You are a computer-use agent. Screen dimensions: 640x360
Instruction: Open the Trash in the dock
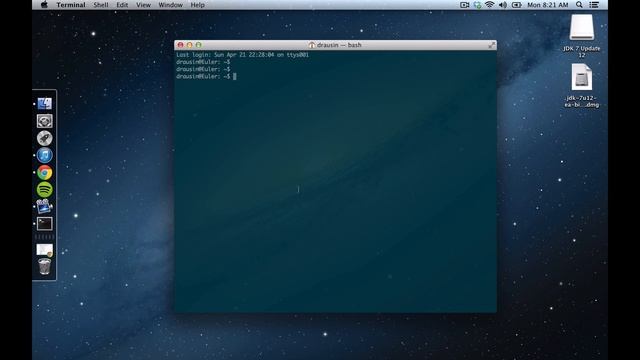coord(44,267)
